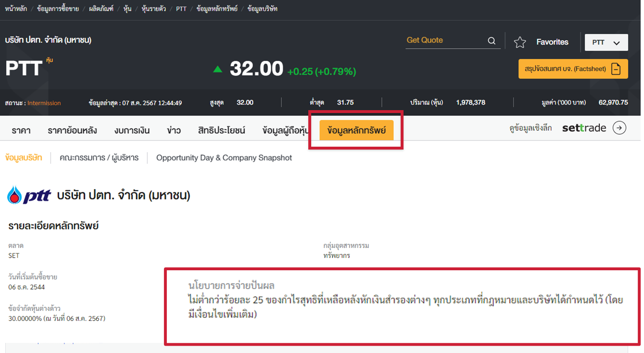Click the Factsheet document icon
The image size is (644, 353).
[x=616, y=69]
